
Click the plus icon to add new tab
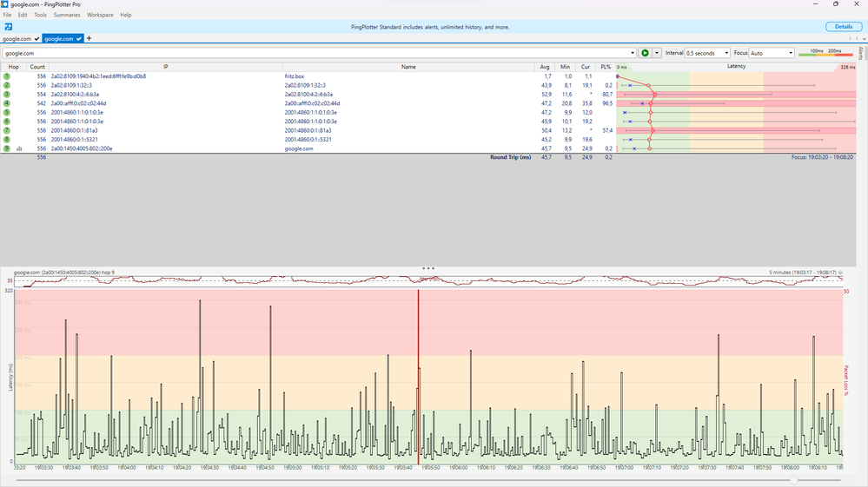(x=89, y=39)
